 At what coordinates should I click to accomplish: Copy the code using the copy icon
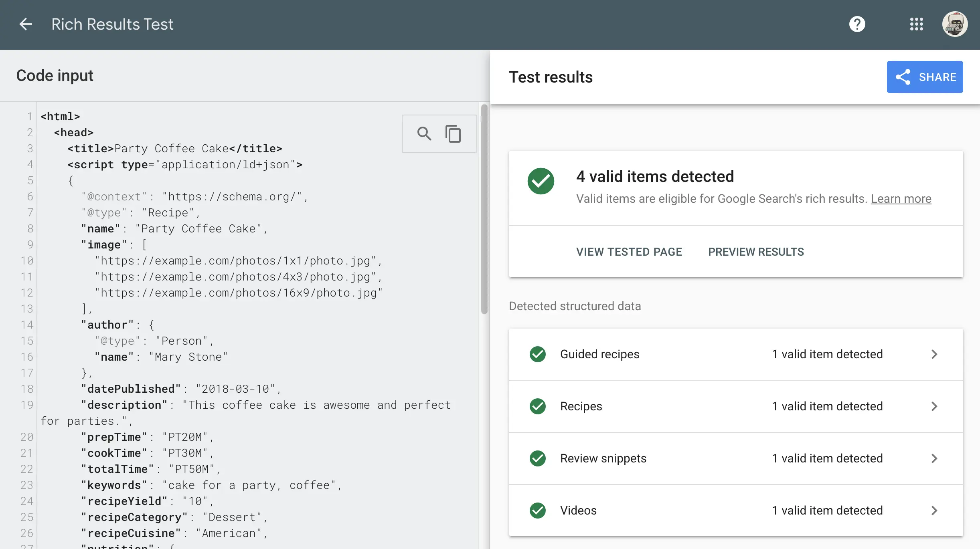click(453, 134)
